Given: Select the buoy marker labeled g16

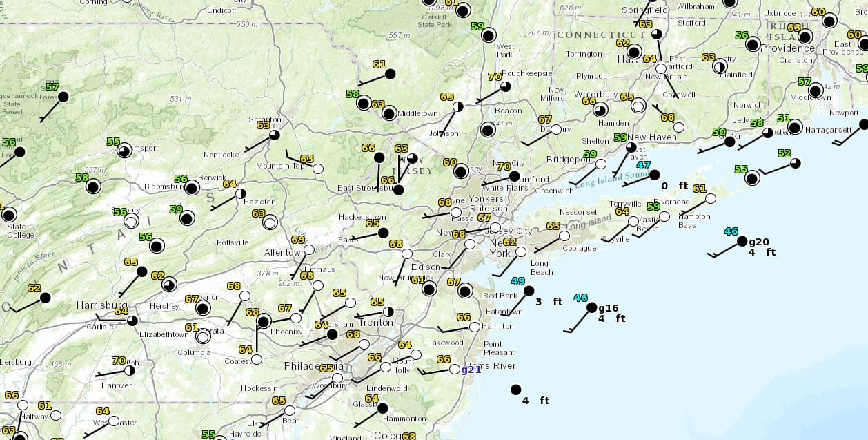Looking at the screenshot, I should tap(591, 307).
